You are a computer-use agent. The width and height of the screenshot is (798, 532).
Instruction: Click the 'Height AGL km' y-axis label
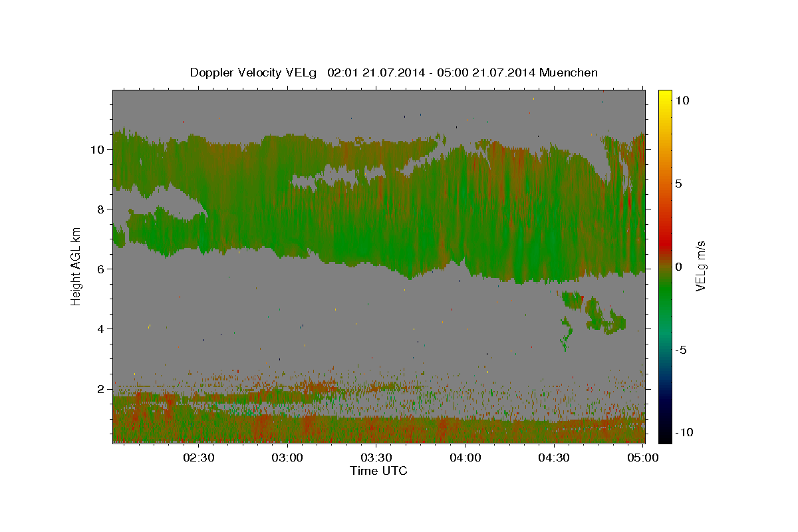(76, 265)
